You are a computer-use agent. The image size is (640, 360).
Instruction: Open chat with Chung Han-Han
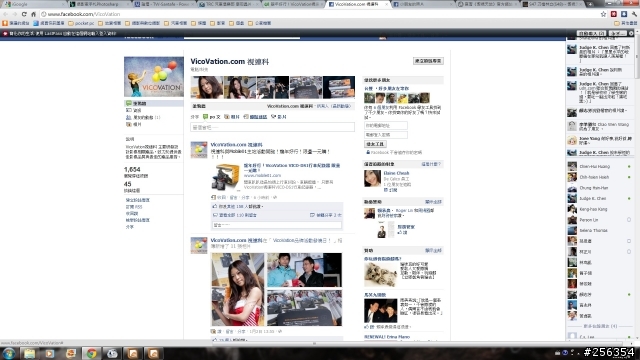click(599, 188)
